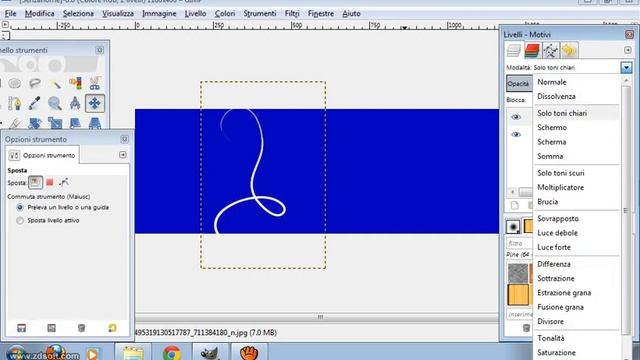Toggle visibility eye of the top layer
Viewport: 640px width, 360px height.
click(x=516, y=117)
